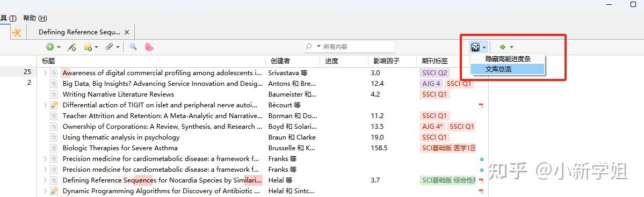Click document icon of Teacher Attrition and Retention
This screenshot has width=644, height=197.
coord(54,116)
